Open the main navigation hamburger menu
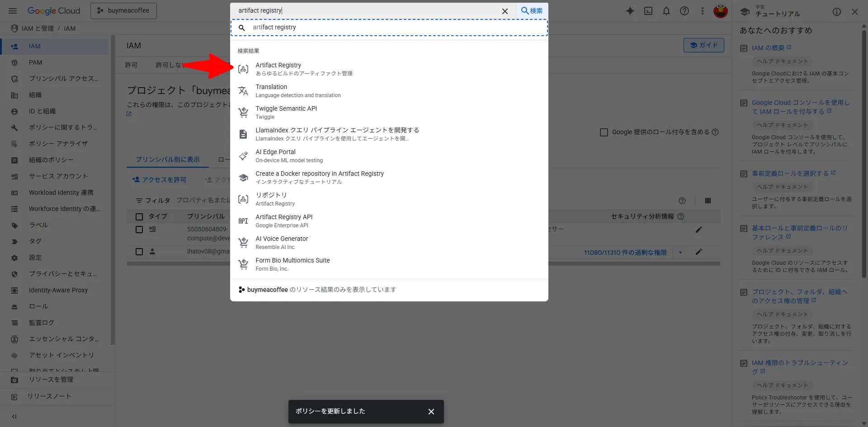The width and height of the screenshot is (868, 427). pos(13,11)
